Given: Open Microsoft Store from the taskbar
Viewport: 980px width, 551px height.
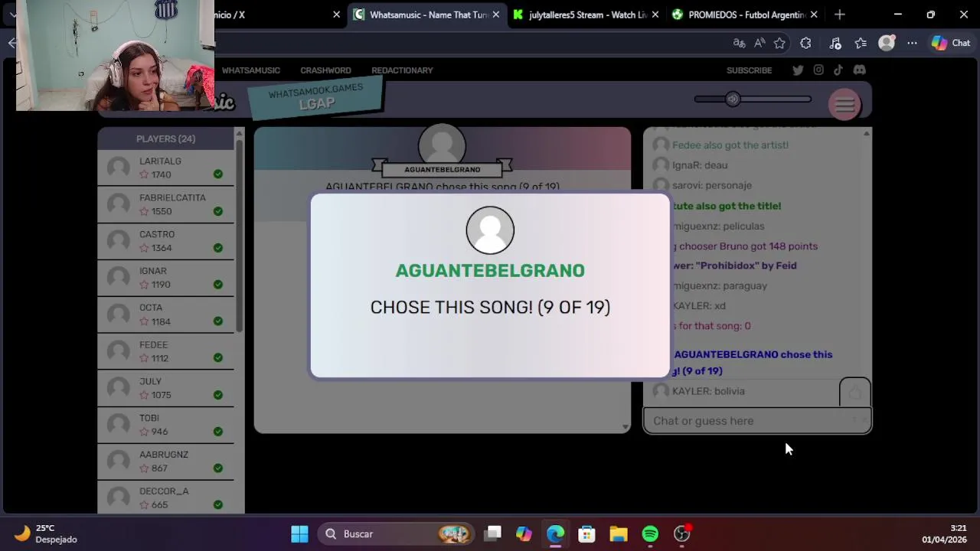Looking at the screenshot, I should pos(586,534).
